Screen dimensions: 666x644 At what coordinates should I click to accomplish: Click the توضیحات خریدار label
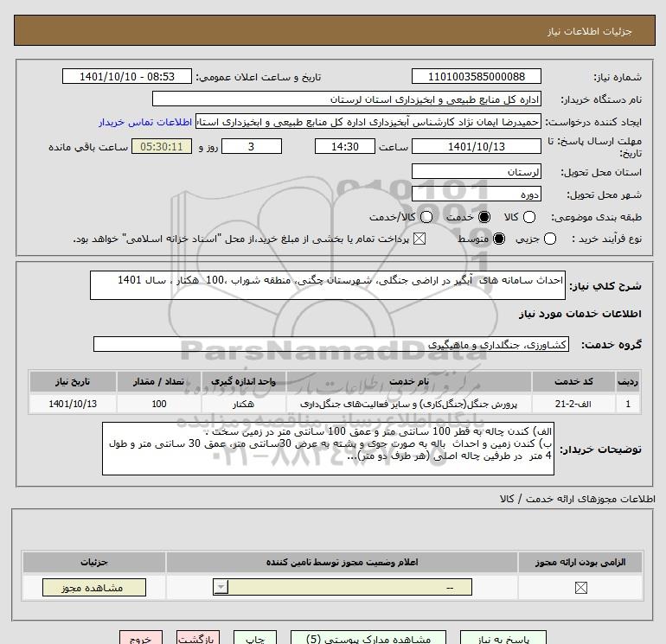pyautogui.click(x=600, y=450)
